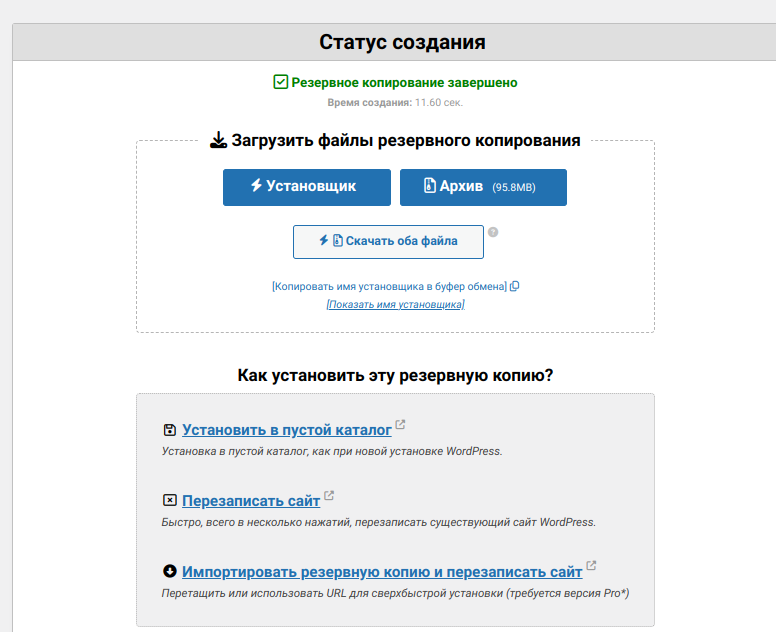Open the 'Перезаписать сайт' link

tap(251, 500)
